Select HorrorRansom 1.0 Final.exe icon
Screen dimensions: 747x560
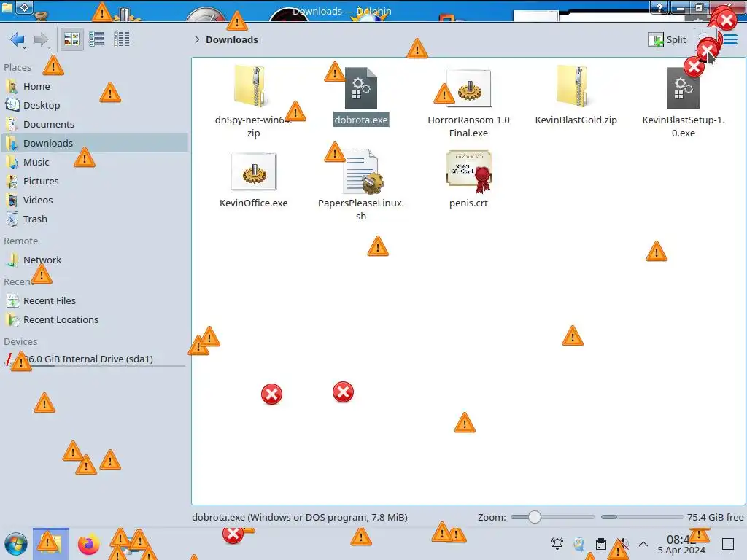tap(469, 88)
